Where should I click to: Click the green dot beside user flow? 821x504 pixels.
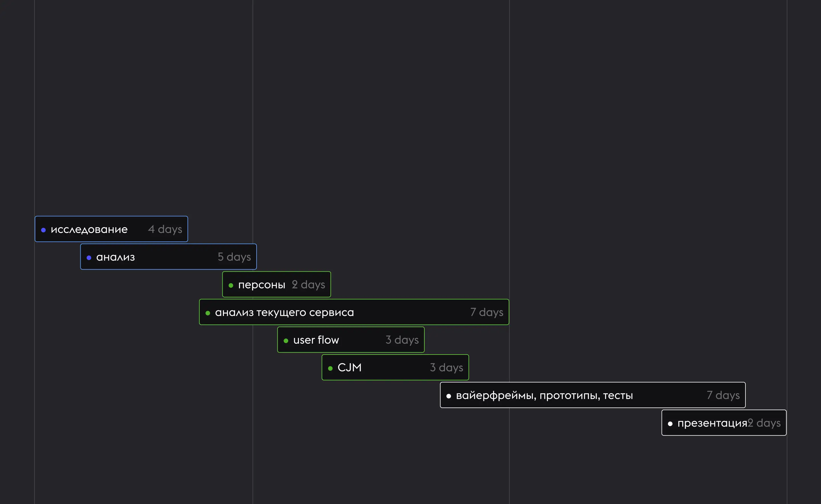click(286, 341)
